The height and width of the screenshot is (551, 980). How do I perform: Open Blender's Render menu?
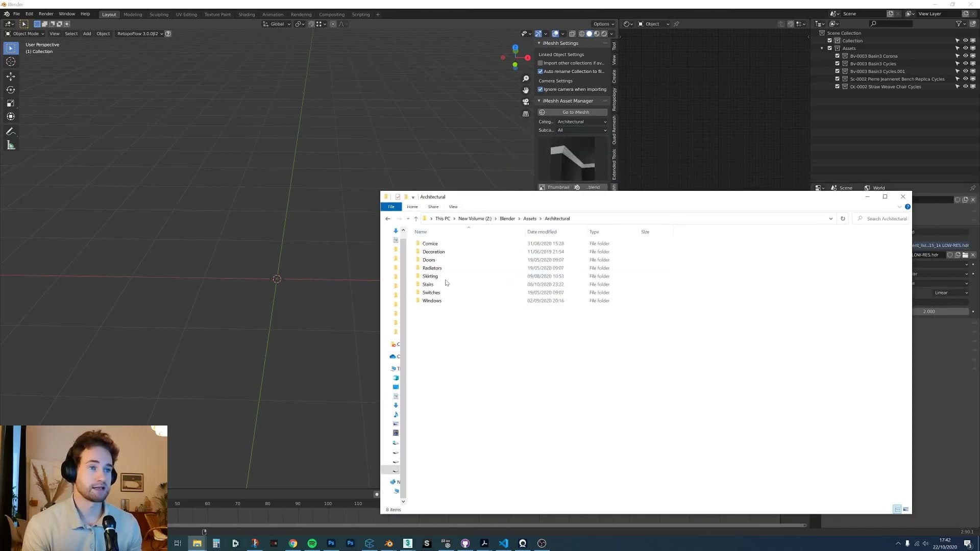[46, 14]
